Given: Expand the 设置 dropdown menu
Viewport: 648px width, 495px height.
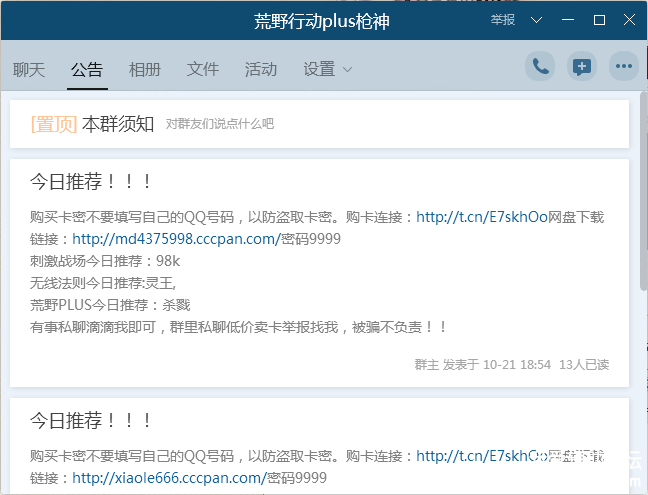Looking at the screenshot, I should coord(328,69).
